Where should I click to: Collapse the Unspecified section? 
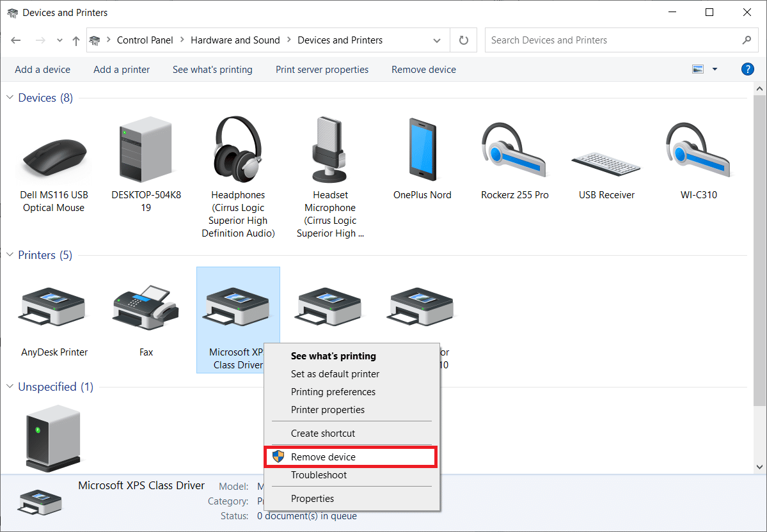(x=9, y=386)
